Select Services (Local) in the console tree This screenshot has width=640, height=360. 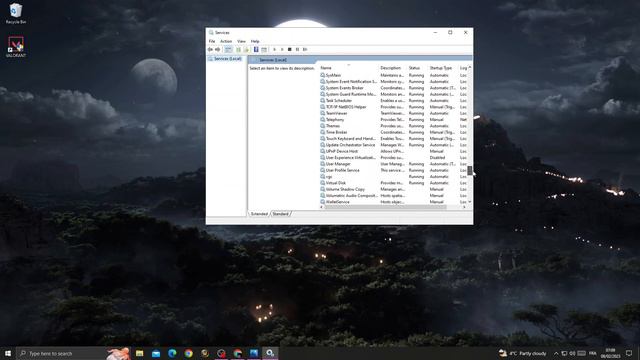click(225, 59)
